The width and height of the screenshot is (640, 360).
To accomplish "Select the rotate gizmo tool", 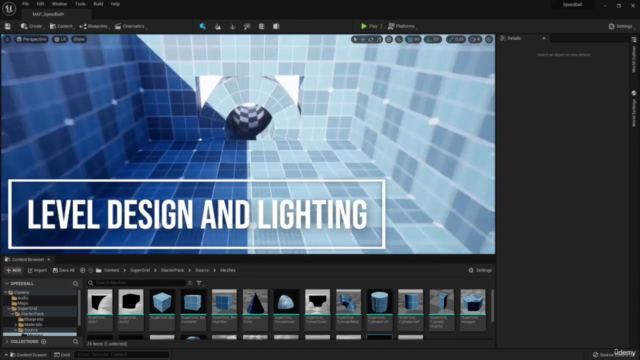I will point(371,40).
